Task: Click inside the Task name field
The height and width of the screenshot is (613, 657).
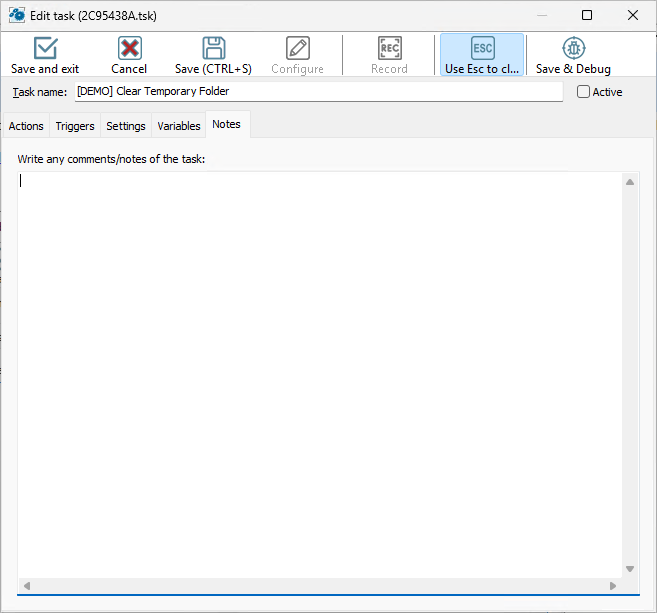Action: (318, 91)
